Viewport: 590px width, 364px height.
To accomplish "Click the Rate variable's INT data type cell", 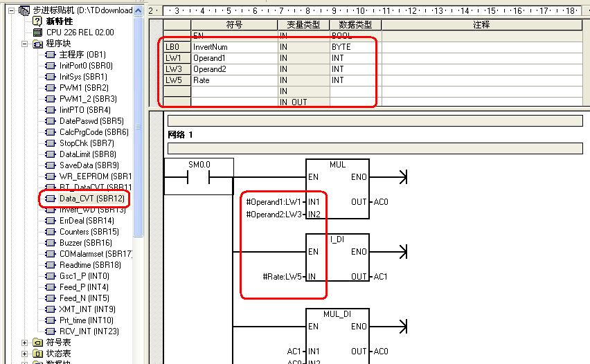I will [355, 80].
